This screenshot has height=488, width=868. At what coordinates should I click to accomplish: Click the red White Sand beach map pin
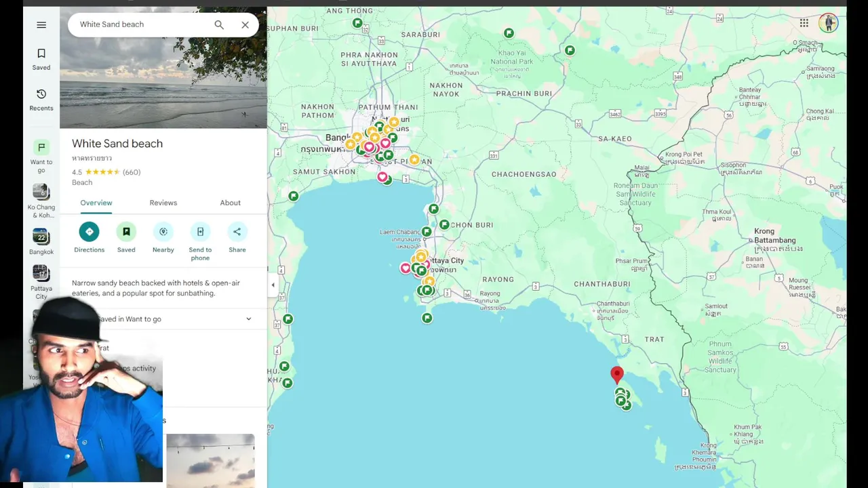[x=617, y=375]
